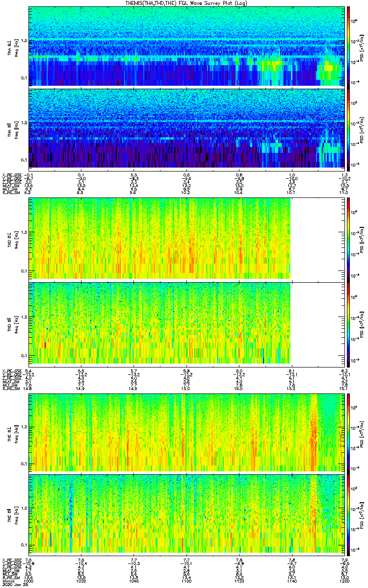This screenshot has width=368, height=588.
Task: Click the X_RE_GSE row label below the THD panels
Action: 12,371
